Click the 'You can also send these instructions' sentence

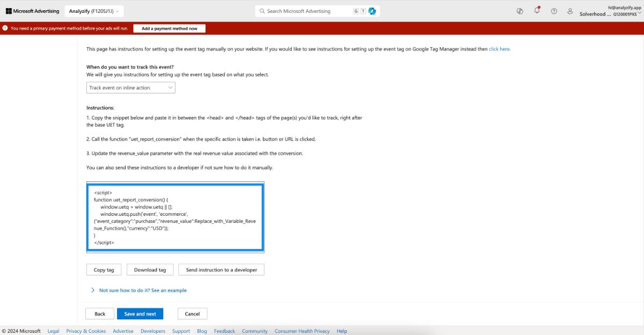tap(180, 167)
